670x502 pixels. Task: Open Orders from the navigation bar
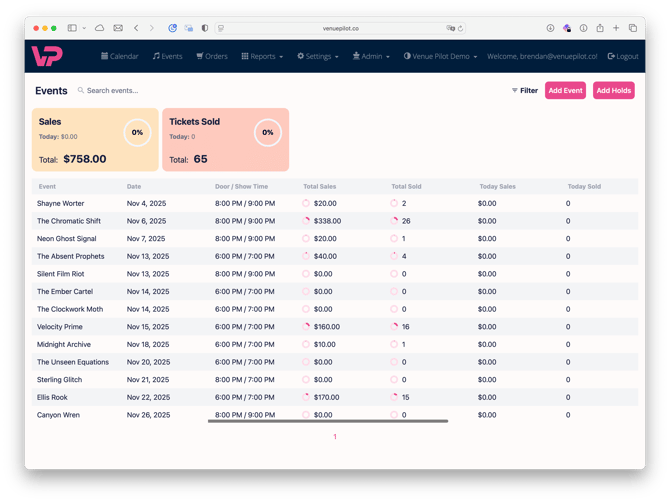tap(212, 57)
